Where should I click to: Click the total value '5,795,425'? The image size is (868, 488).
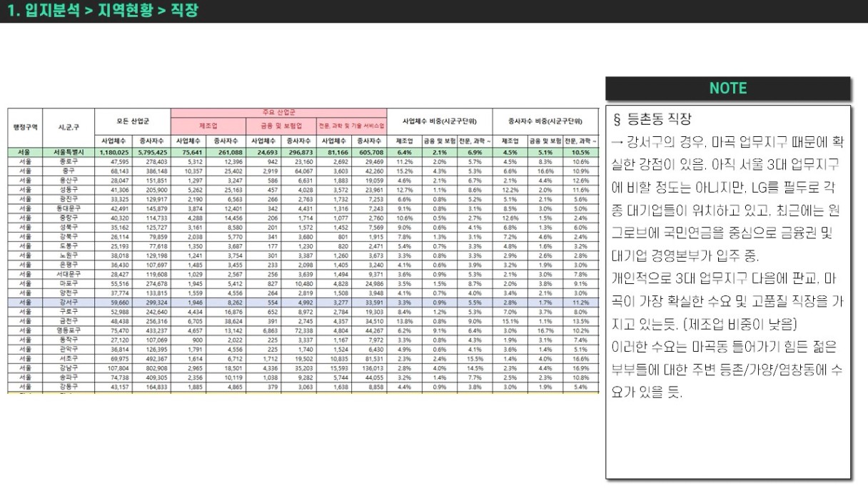point(152,152)
